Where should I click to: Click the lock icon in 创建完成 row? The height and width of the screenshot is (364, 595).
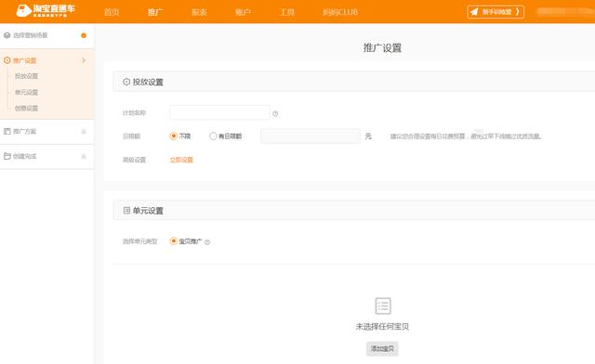click(84, 156)
